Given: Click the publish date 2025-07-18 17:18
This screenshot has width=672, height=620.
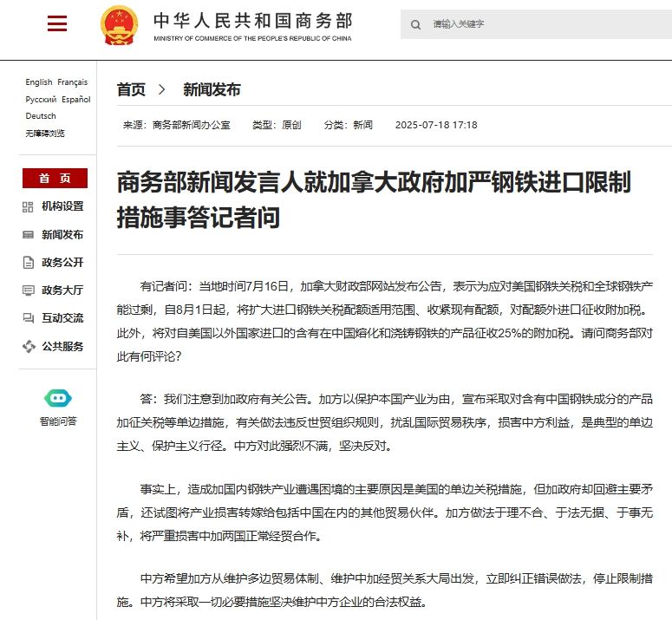Looking at the screenshot, I should point(436,125).
